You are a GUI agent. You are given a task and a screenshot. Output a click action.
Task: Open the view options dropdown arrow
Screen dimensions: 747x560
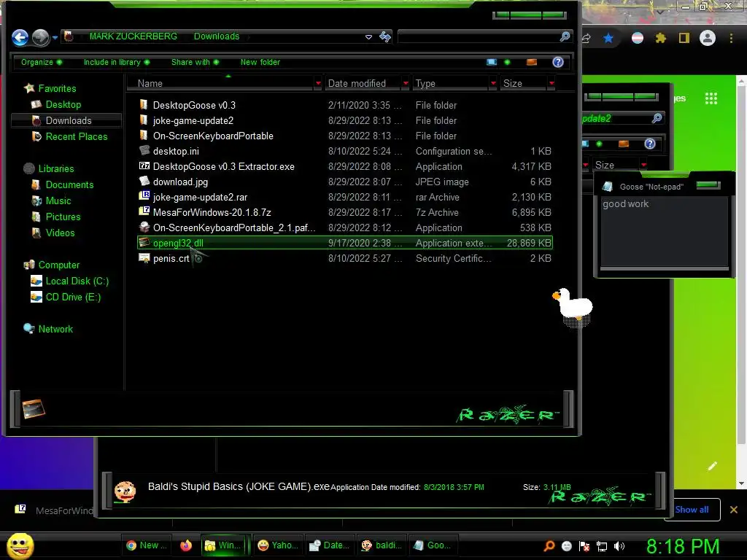point(507,63)
